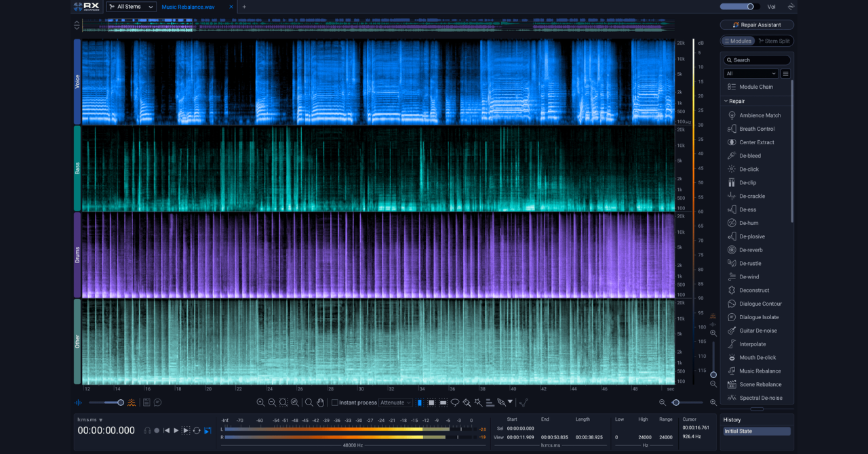This screenshot has width=868, height=454.
Task: Open the All module filter dropdown
Action: 750,73
